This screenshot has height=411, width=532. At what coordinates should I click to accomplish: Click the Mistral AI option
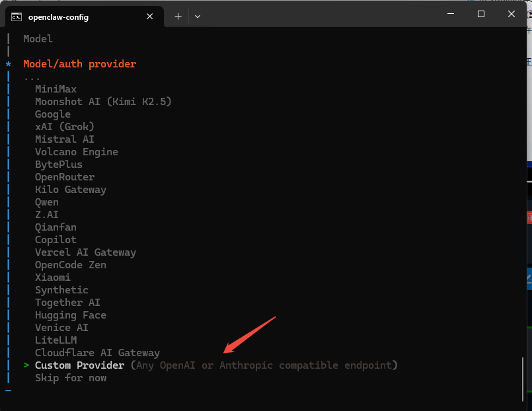pos(65,139)
